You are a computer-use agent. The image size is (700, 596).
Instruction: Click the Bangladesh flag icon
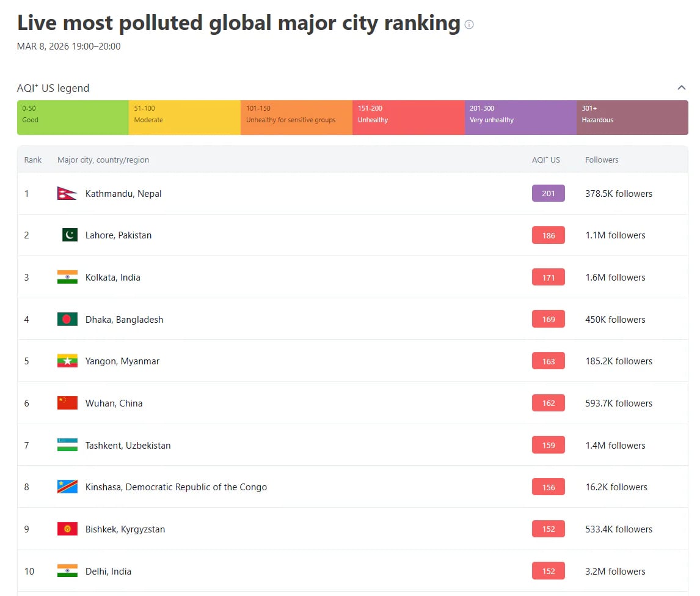tap(67, 319)
